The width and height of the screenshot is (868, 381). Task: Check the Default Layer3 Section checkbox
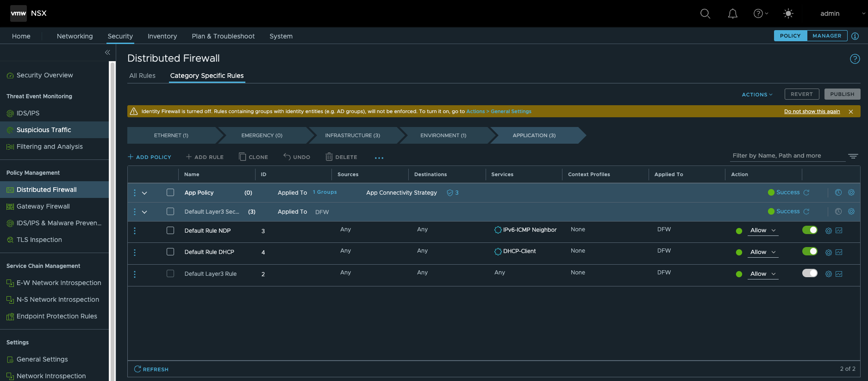point(170,211)
